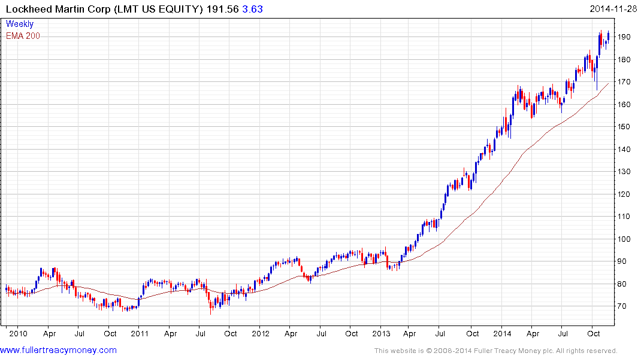Click the 70 price axis label
644x359 pixels.
622,306
